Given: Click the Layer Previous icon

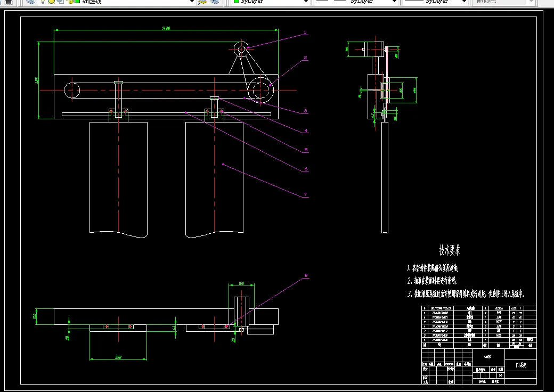Looking at the screenshot, I should click(215, 2).
